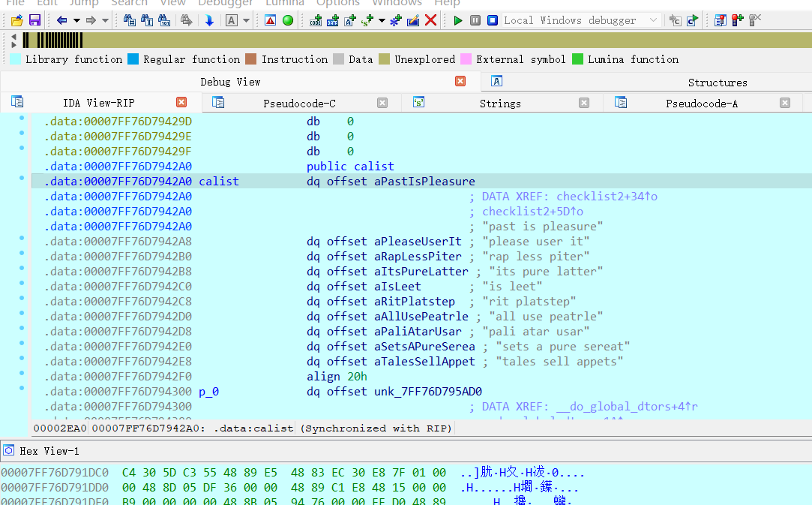Pause the process with the pause button

pos(475,20)
